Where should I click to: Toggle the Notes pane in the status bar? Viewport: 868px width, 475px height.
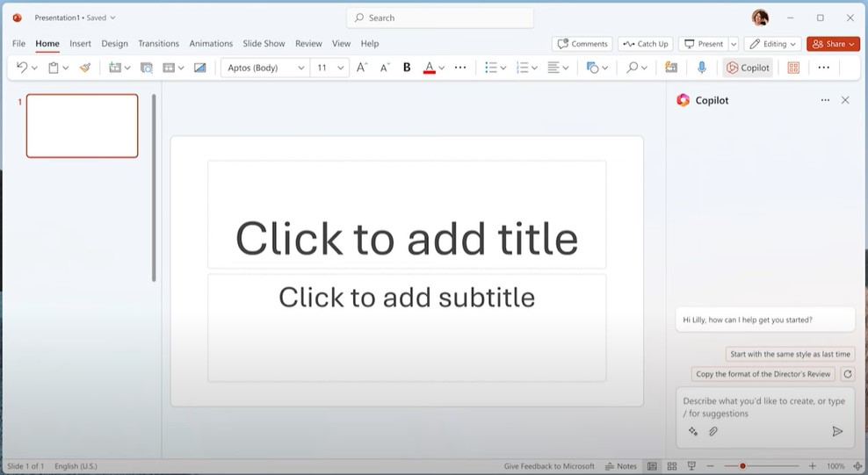tap(620, 466)
